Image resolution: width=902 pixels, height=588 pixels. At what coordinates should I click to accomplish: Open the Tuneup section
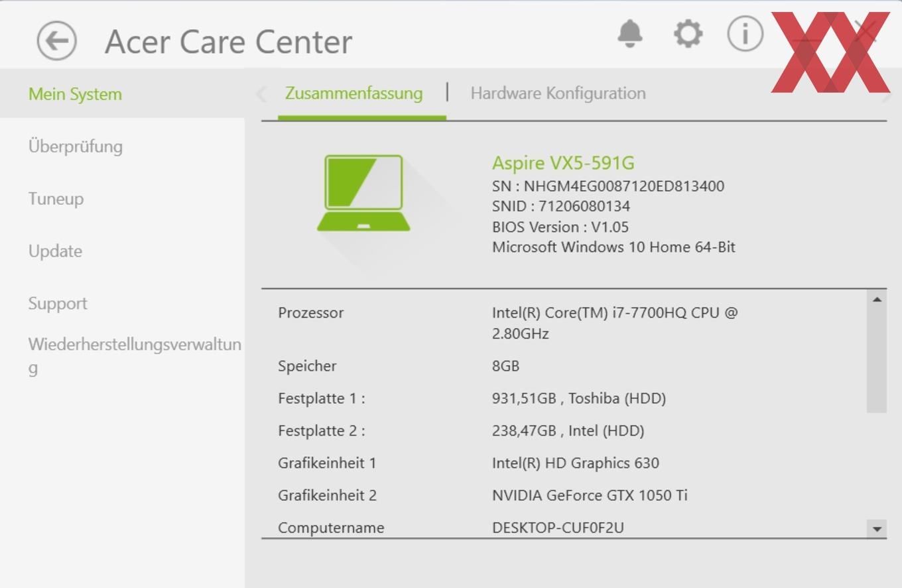pyautogui.click(x=56, y=199)
